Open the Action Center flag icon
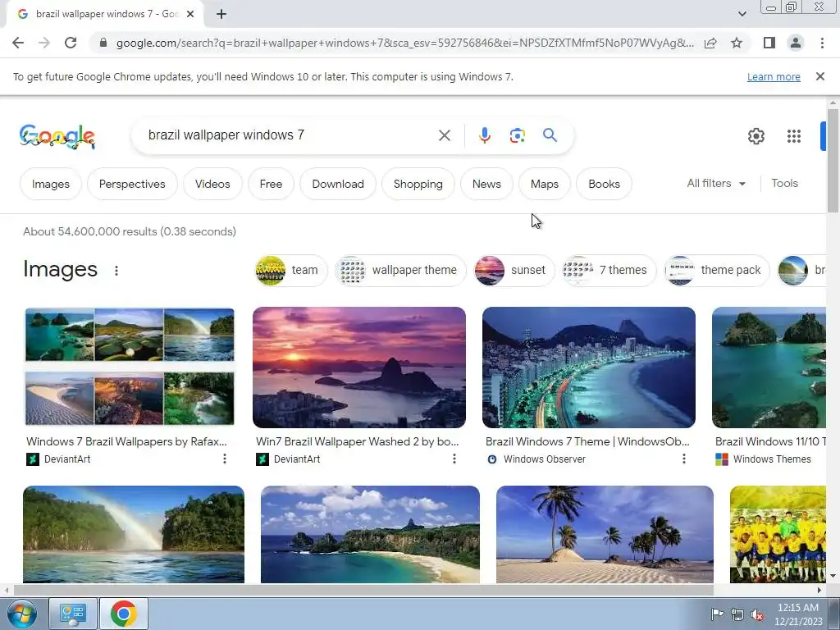The image size is (840, 630). pos(717,614)
